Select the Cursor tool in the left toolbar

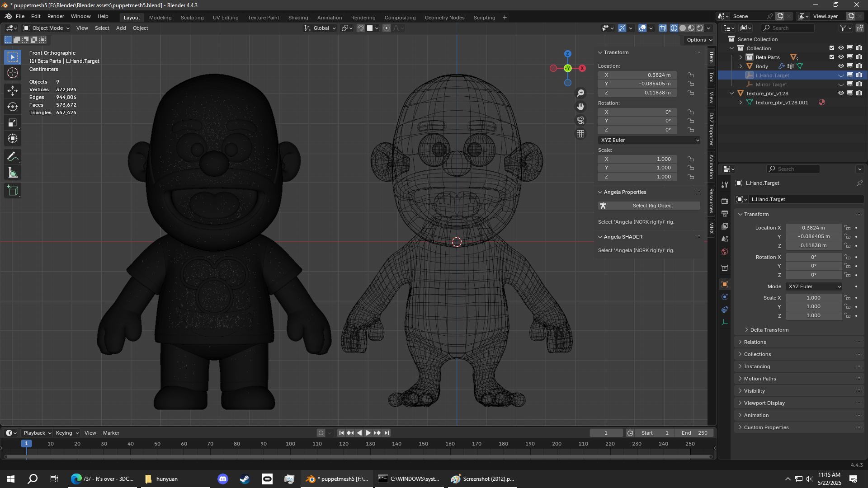[x=13, y=73]
